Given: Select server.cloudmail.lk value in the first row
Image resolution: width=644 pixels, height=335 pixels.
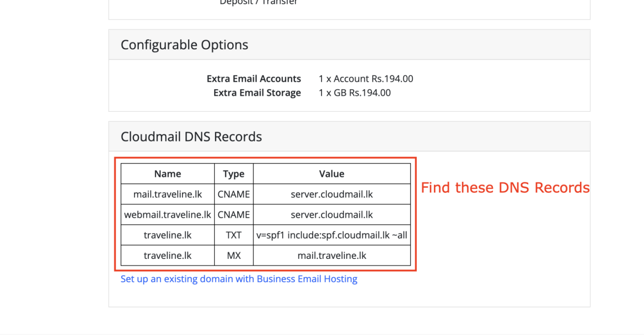Looking at the screenshot, I should pos(332,194).
